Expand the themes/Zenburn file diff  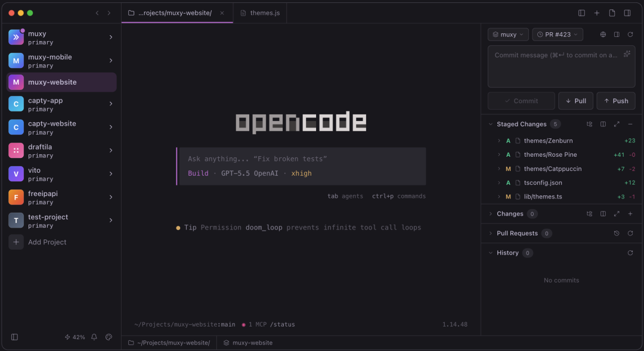499,141
